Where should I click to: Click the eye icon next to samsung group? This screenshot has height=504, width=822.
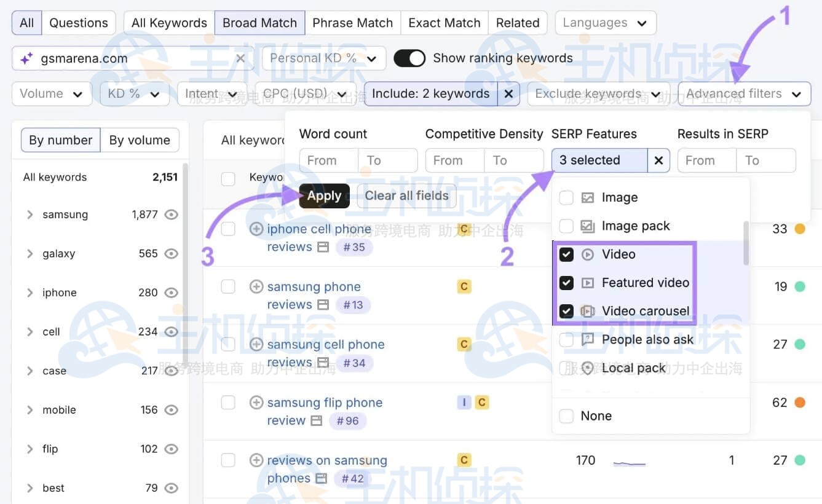172,215
